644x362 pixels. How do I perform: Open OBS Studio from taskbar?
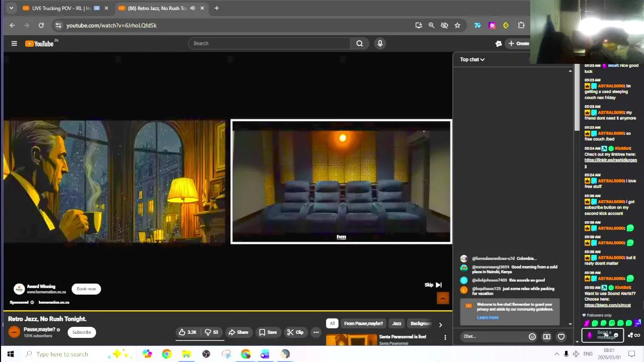[x=206, y=354]
